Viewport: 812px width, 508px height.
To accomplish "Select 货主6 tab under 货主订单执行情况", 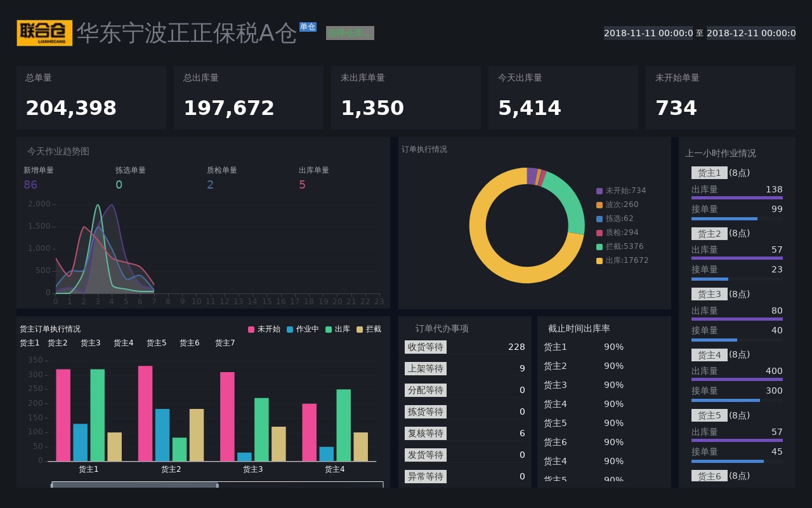I will [190, 343].
